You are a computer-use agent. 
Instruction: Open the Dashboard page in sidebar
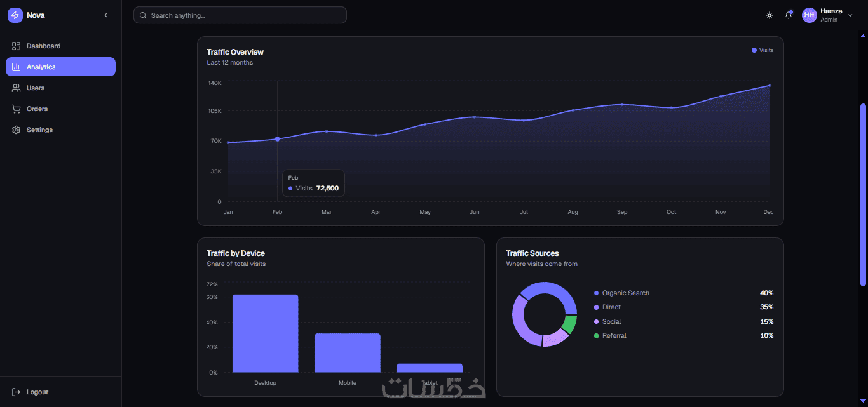(x=60, y=46)
